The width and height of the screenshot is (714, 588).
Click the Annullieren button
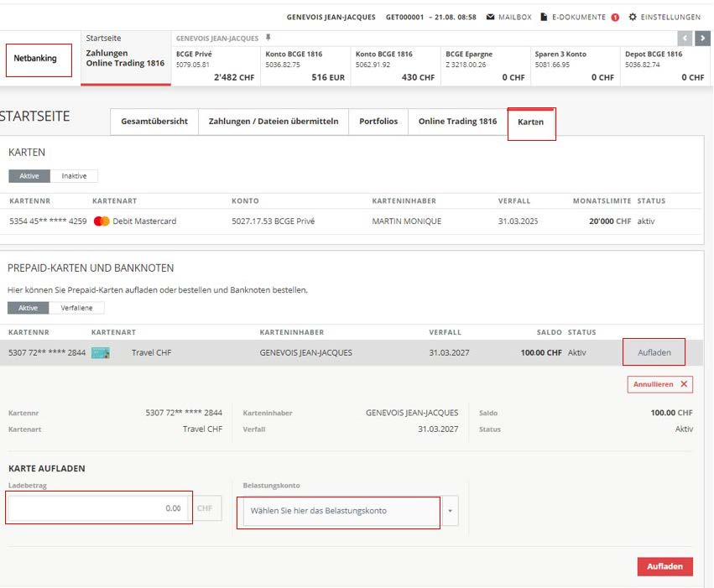point(659,384)
